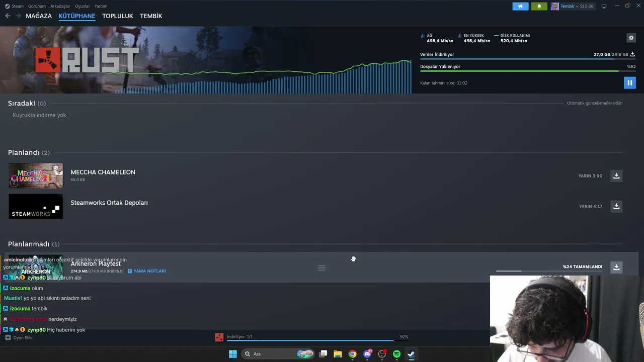Click the AĞ network speed stat
Image resolution: width=644 pixels, height=362 pixels.
(437, 38)
